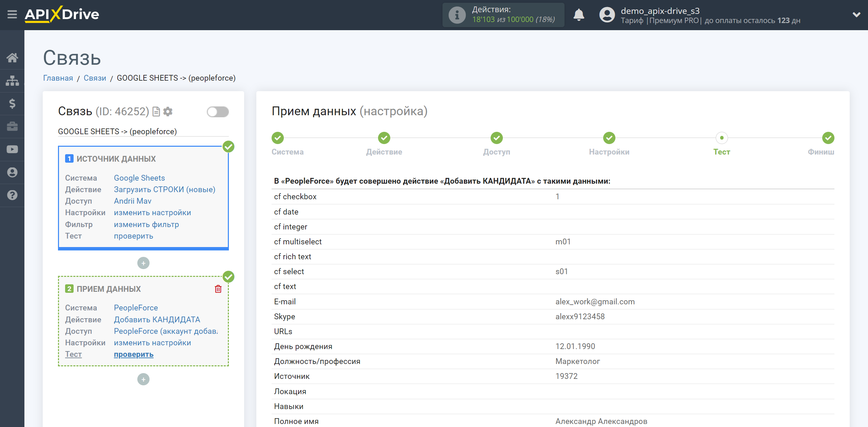868x427 pixels.
Task: Open notifications bell
Action: (579, 15)
